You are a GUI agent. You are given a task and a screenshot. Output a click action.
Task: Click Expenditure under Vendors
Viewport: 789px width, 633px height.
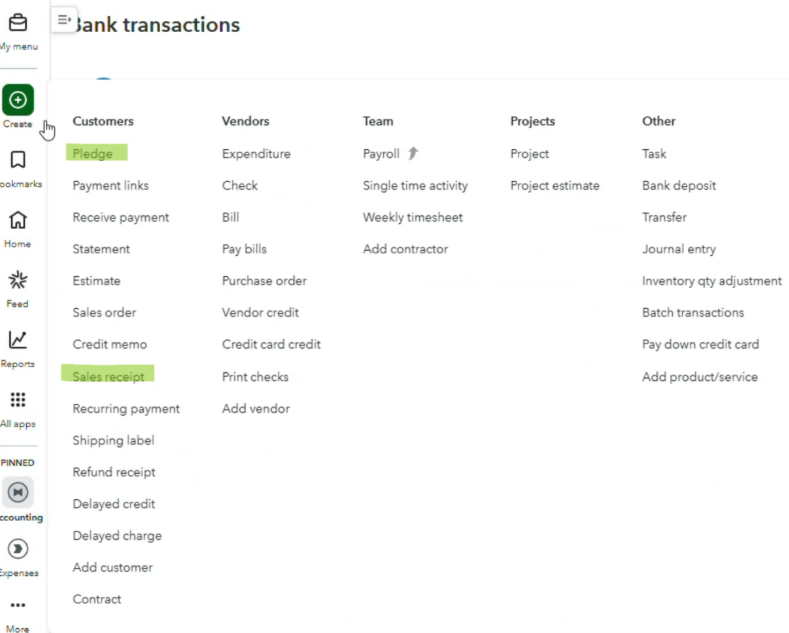[x=256, y=154]
